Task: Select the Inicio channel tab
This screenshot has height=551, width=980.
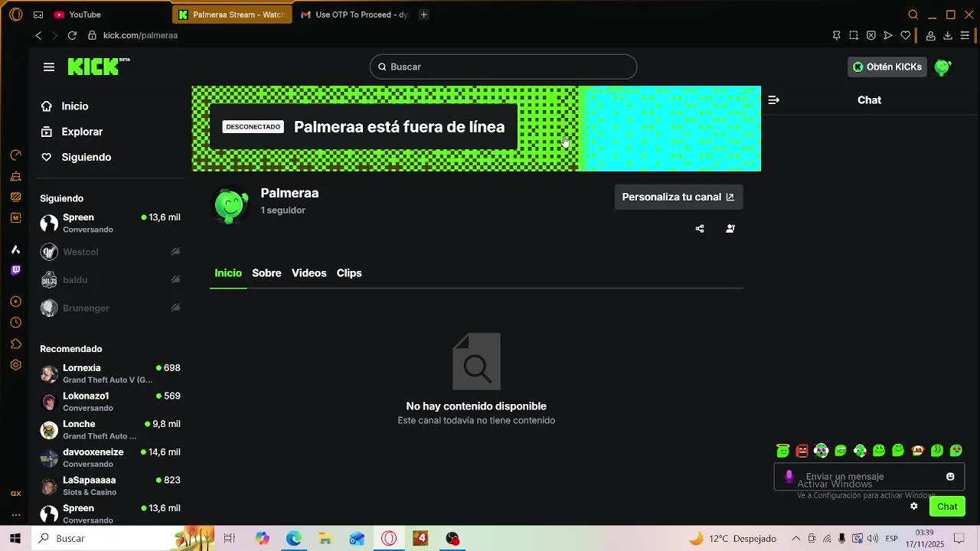Action: tap(228, 273)
